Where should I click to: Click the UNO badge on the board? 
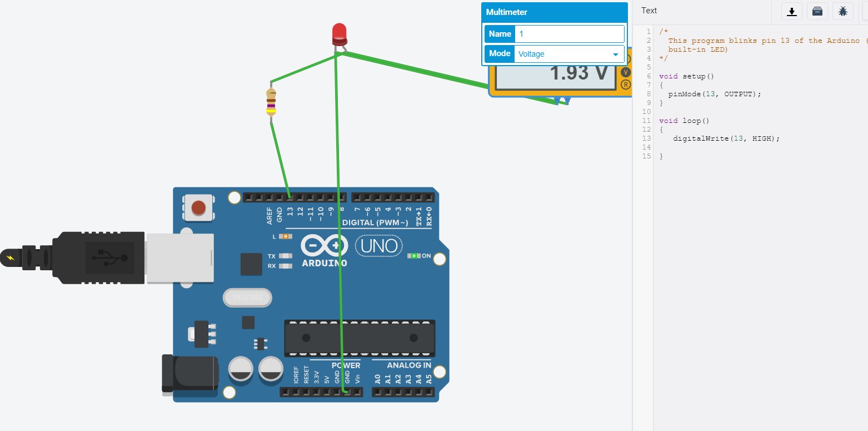tap(379, 245)
